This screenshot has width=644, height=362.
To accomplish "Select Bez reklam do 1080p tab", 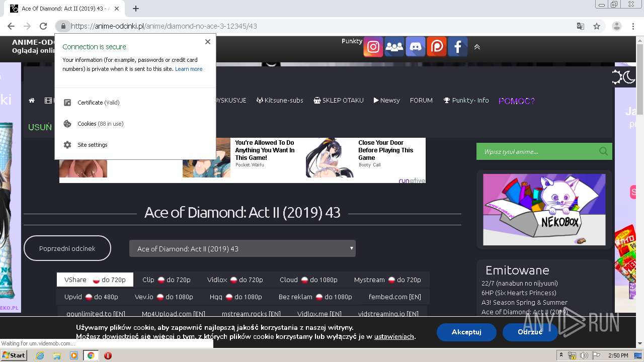I will coord(315,297).
